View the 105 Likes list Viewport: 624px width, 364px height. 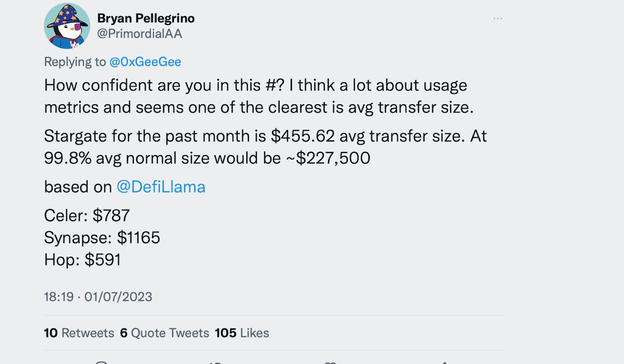click(x=242, y=333)
